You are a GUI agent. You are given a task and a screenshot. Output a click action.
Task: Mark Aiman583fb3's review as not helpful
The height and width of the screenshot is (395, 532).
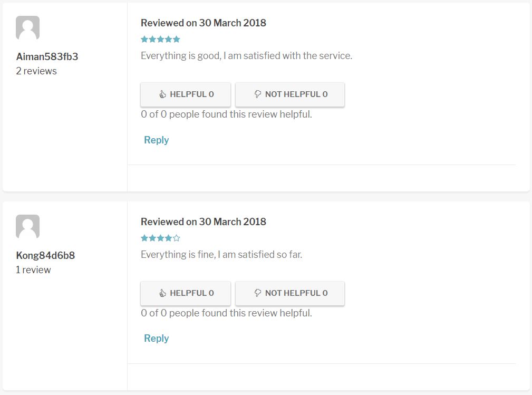pos(290,94)
